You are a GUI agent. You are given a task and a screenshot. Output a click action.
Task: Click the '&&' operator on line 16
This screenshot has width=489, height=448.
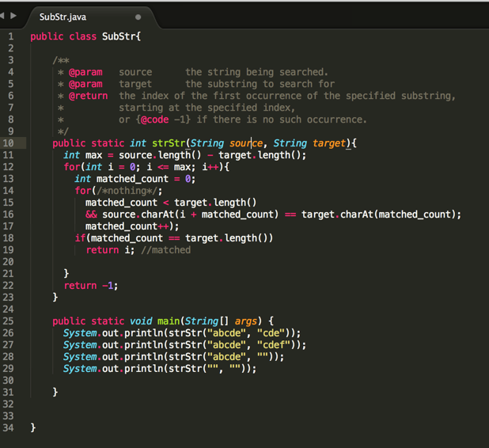[91, 215]
